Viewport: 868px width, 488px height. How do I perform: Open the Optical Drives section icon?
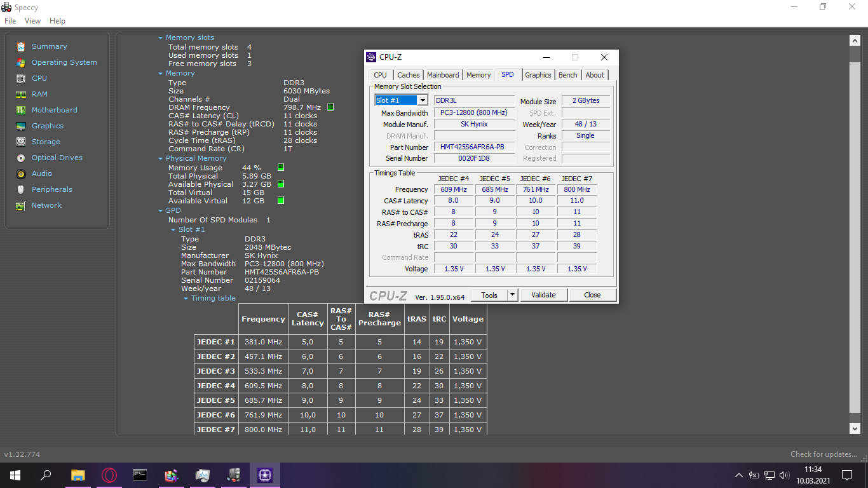(21, 158)
